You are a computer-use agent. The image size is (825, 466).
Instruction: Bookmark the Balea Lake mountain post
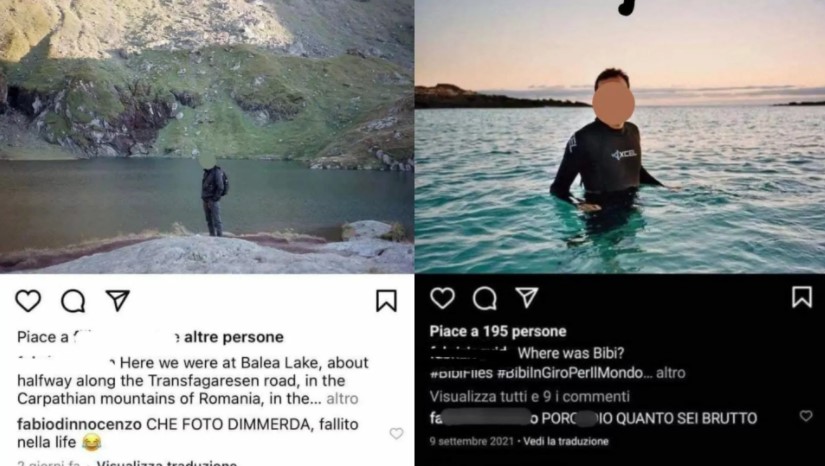point(386,301)
